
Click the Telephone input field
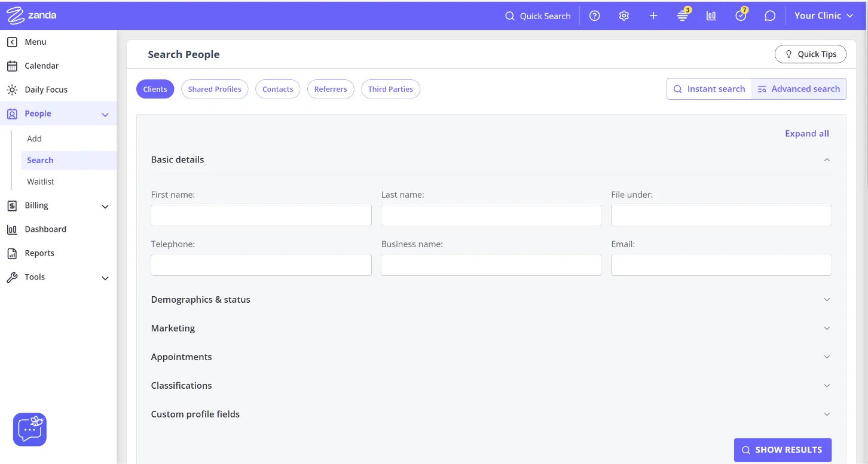[x=261, y=265]
